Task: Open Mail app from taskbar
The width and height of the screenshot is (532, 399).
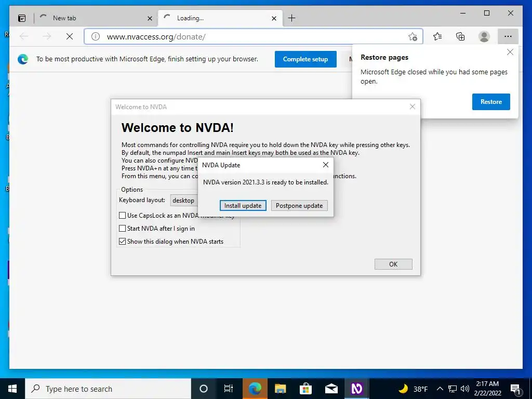Action: coord(331,389)
